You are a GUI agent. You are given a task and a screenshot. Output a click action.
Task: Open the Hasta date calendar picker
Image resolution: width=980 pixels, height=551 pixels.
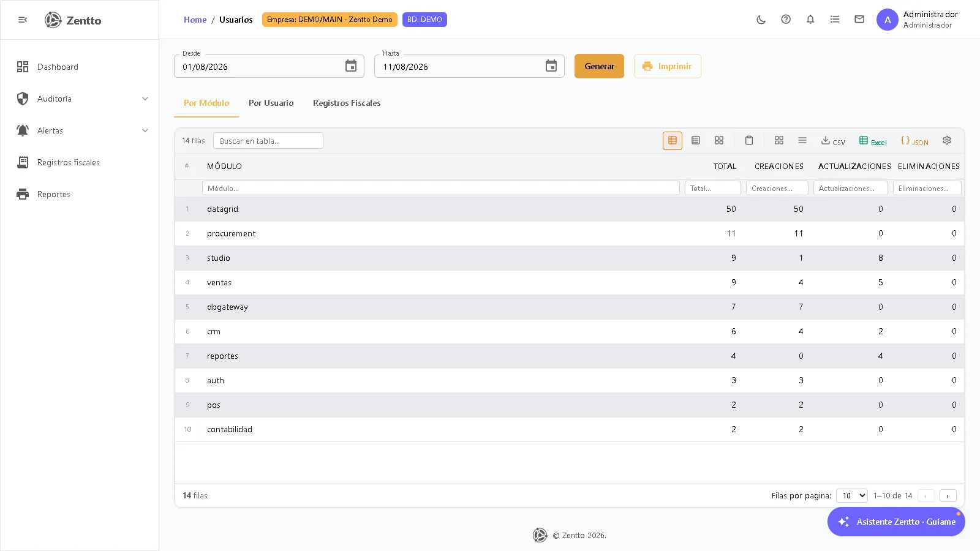coord(551,66)
